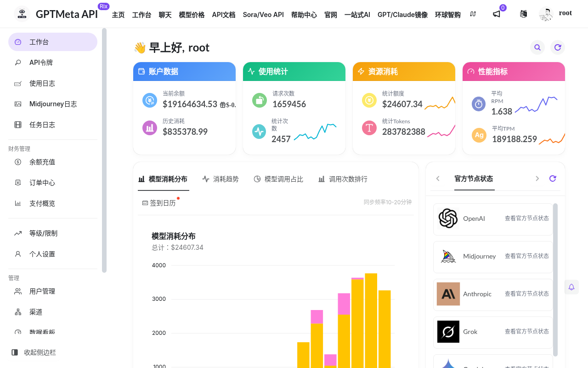Go to the next node panel with the right chevron

click(537, 178)
